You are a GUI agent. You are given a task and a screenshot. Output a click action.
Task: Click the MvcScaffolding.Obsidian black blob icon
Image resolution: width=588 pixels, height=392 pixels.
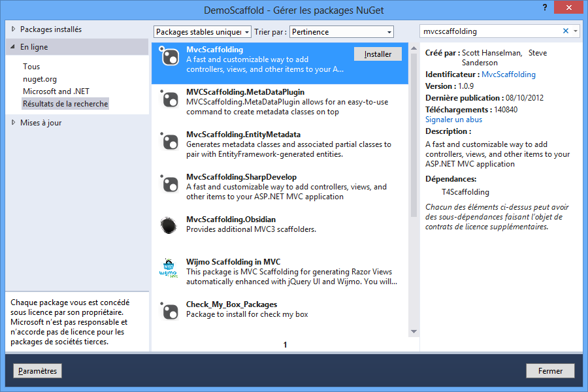click(x=169, y=225)
